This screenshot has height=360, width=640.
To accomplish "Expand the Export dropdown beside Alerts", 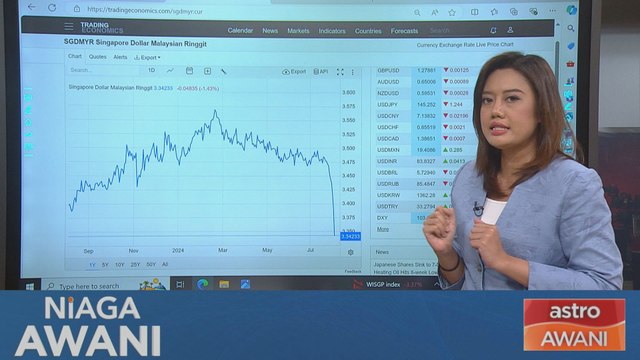I will [x=147, y=58].
